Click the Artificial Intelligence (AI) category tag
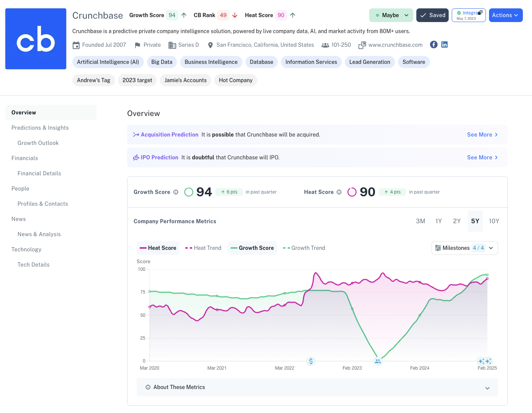Image resolution: width=532 pixels, height=413 pixels. (x=108, y=62)
